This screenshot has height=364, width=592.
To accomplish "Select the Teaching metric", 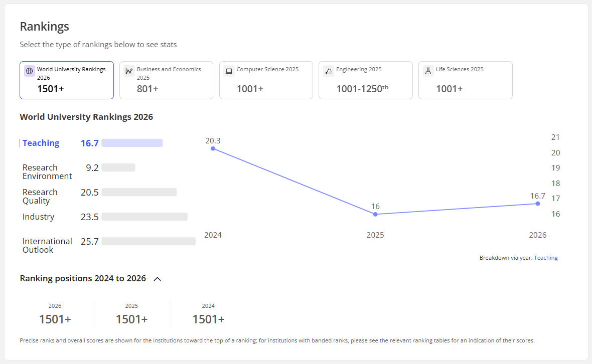I will (x=41, y=143).
